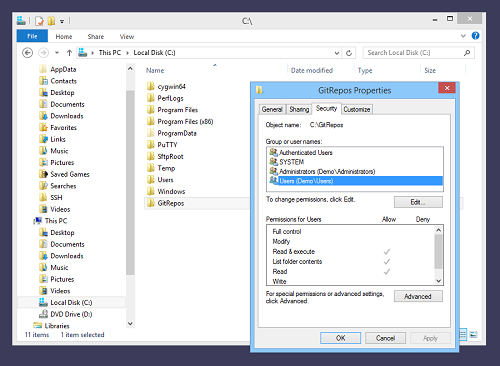Select Searches folder icon in the navigation pane

43,186
